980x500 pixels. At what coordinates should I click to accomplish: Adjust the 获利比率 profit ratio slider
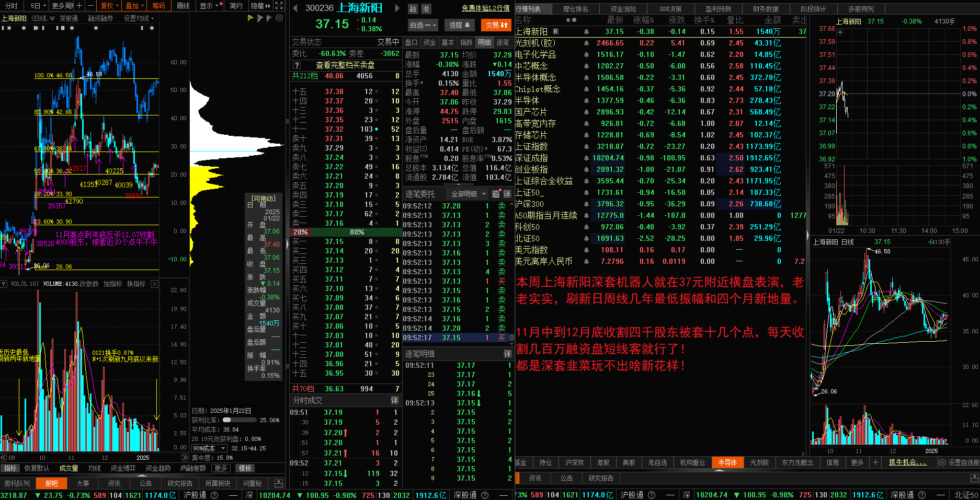(x=240, y=420)
